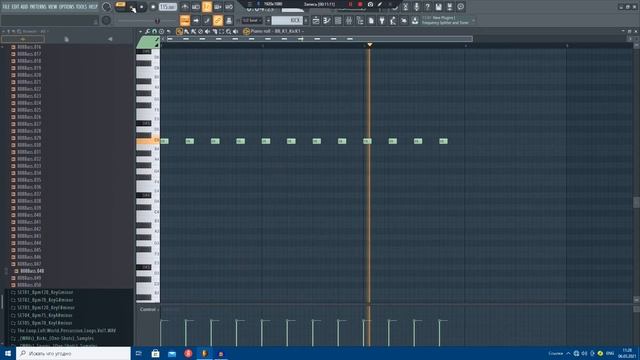640x360 pixels.
Task: Click the Windows taskbar search field
Action: point(73,353)
